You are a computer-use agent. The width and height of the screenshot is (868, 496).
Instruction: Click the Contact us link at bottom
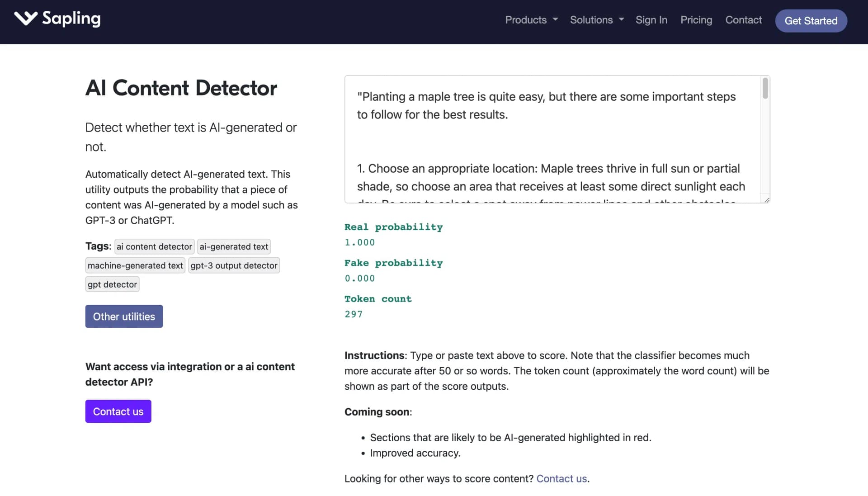[561, 478]
